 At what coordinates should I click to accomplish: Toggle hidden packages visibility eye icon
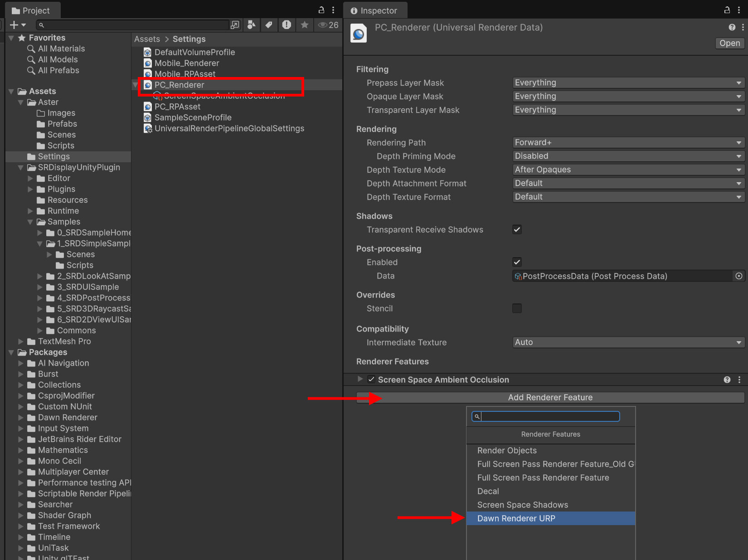pyautogui.click(x=328, y=25)
